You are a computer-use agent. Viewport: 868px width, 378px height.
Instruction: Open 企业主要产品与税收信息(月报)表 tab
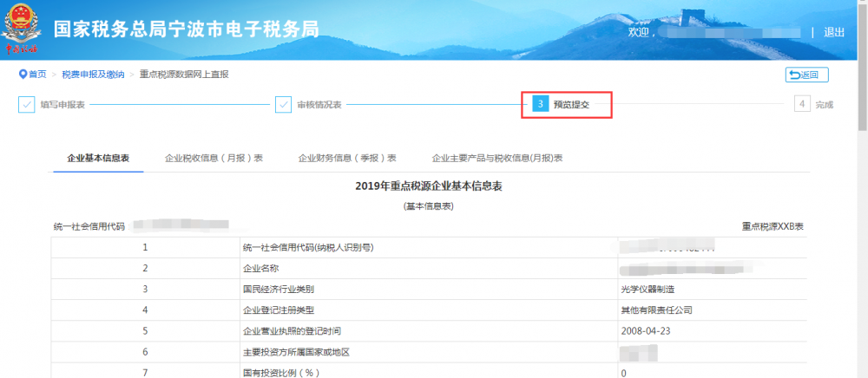497,159
